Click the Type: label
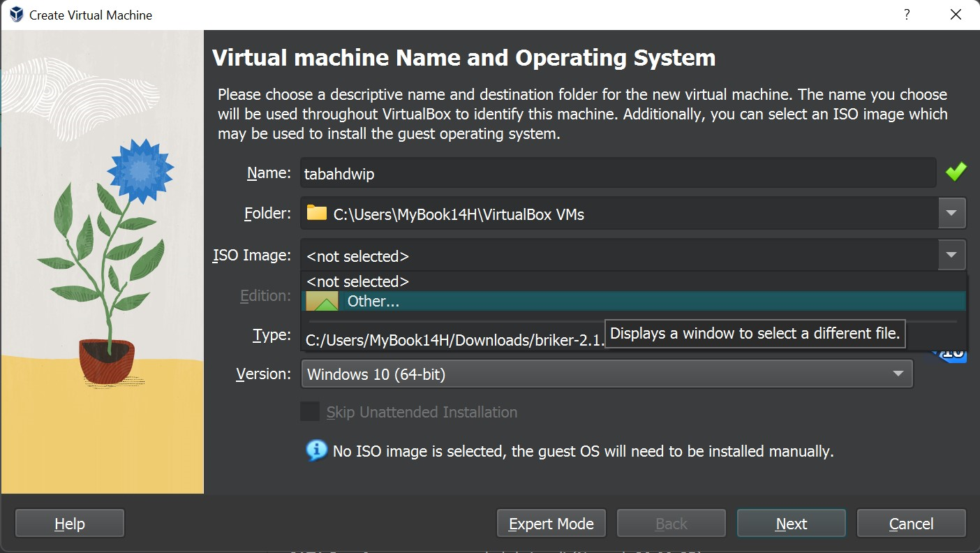This screenshot has height=553, width=980. pos(272,335)
